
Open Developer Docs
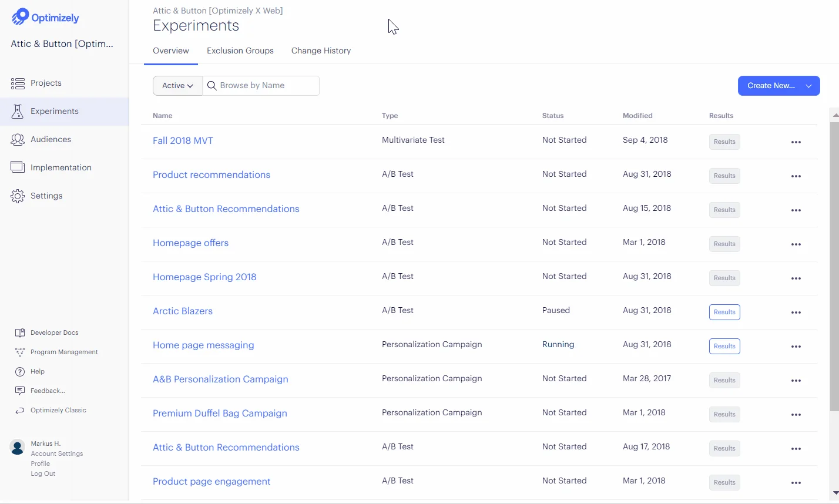tap(53, 332)
